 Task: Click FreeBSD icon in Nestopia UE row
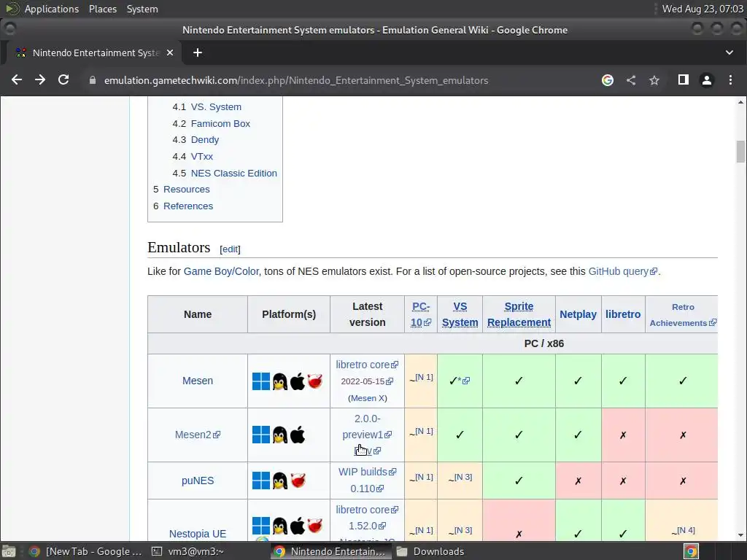[x=315, y=526]
